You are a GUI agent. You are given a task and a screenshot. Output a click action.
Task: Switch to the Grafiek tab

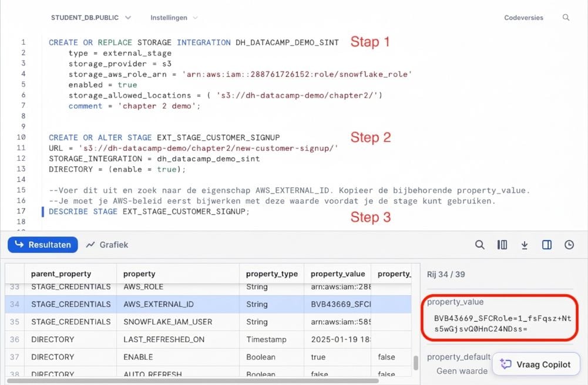(107, 245)
